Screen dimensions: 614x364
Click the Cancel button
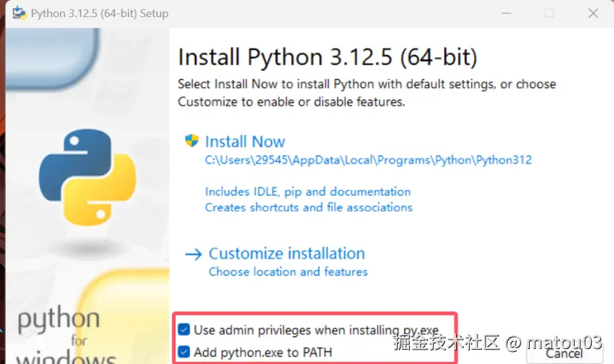pyautogui.click(x=564, y=354)
